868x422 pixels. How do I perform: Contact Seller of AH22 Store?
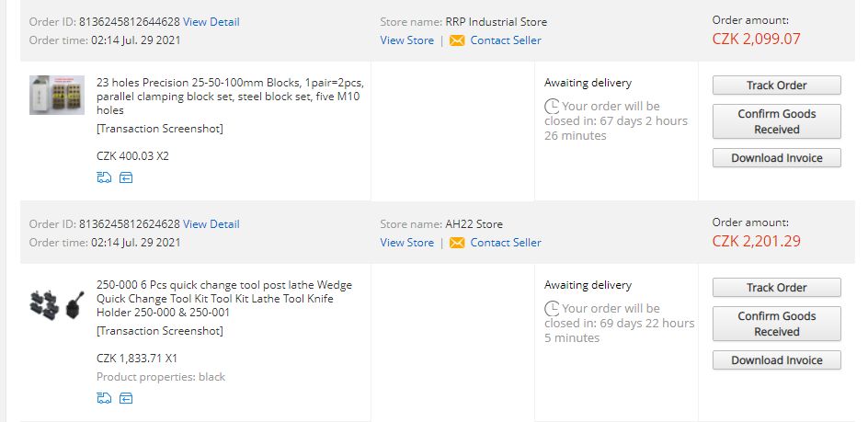506,243
